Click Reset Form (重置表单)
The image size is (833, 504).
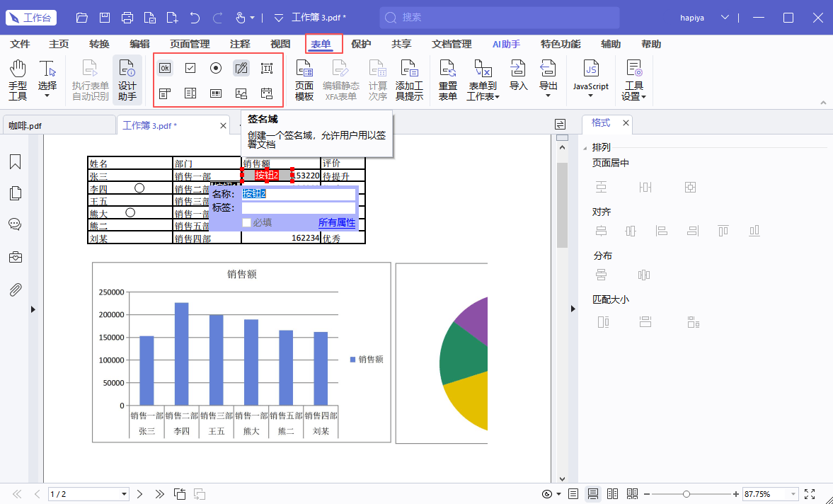pos(448,80)
